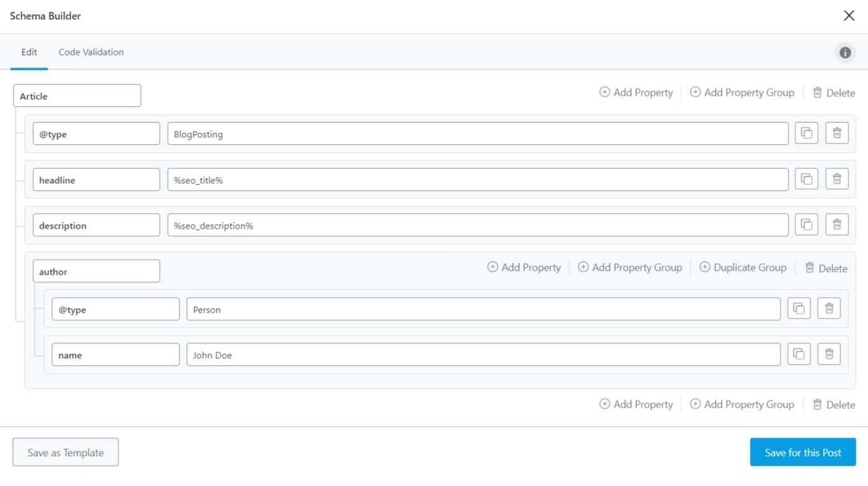Delete the John Doe name row
868x486 pixels.
pos(829,354)
